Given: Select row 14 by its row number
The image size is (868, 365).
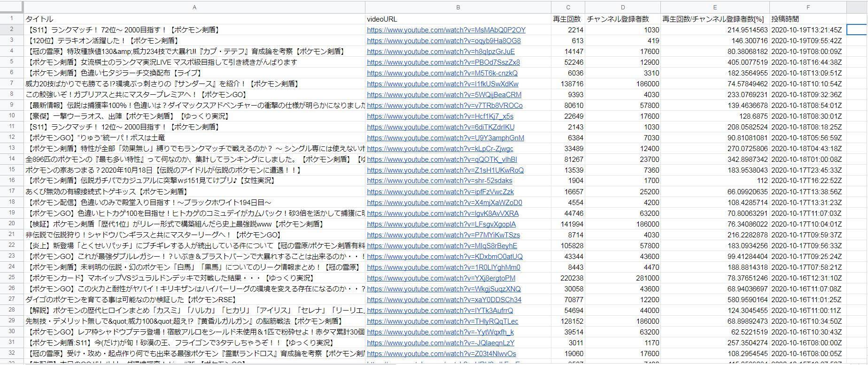Looking at the screenshot, I should click(12, 159).
